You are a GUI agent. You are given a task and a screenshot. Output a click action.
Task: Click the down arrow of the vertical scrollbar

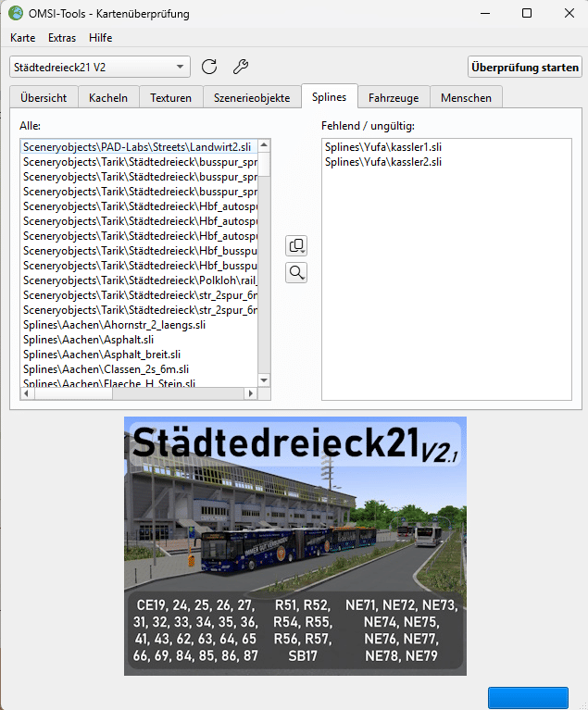[264, 380]
